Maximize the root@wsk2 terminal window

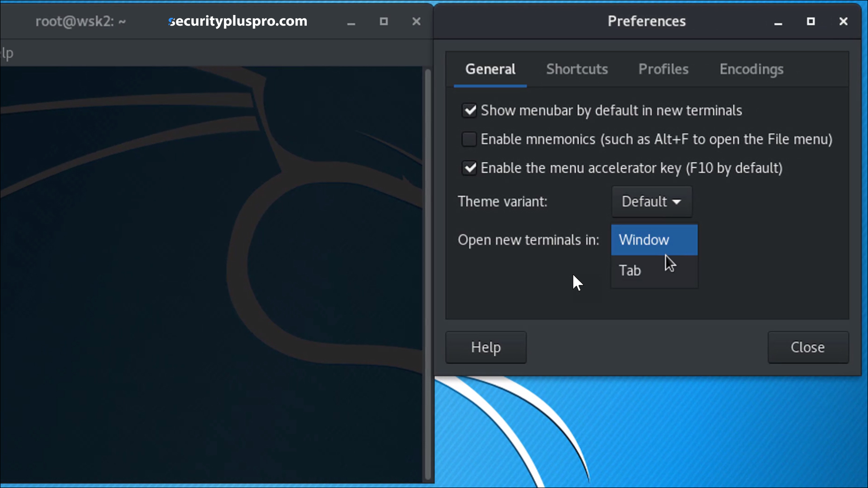pyautogui.click(x=384, y=21)
